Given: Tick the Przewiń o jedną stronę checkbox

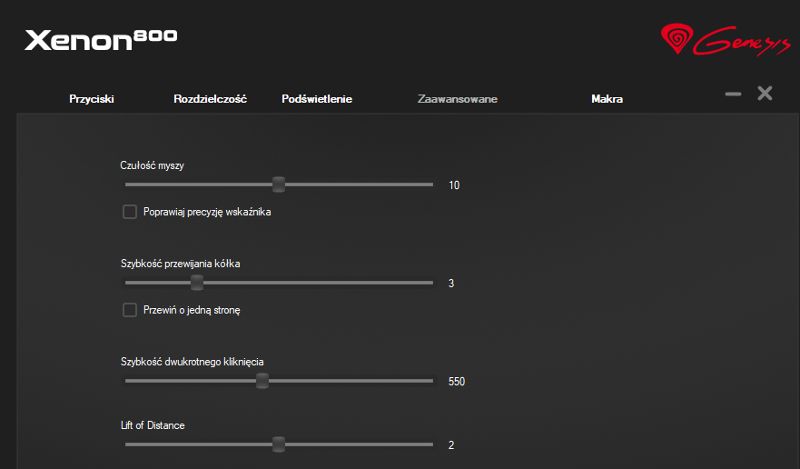Looking at the screenshot, I should click(x=130, y=310).
